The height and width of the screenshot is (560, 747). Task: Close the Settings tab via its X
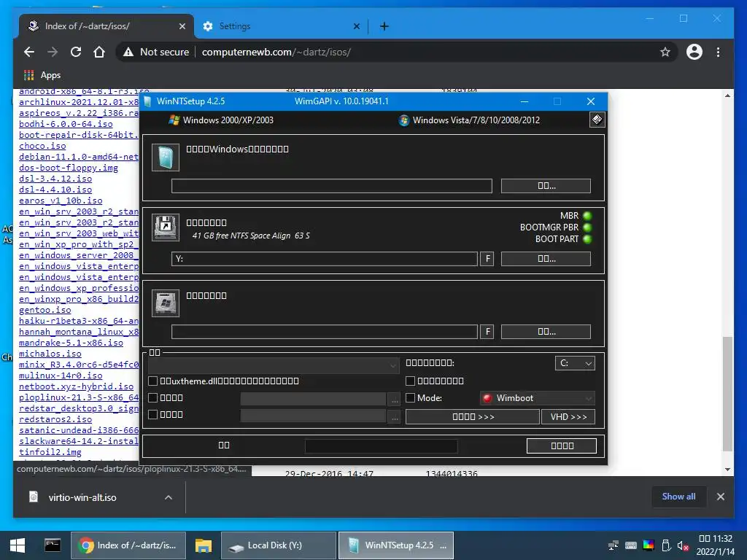pos(356,26)
